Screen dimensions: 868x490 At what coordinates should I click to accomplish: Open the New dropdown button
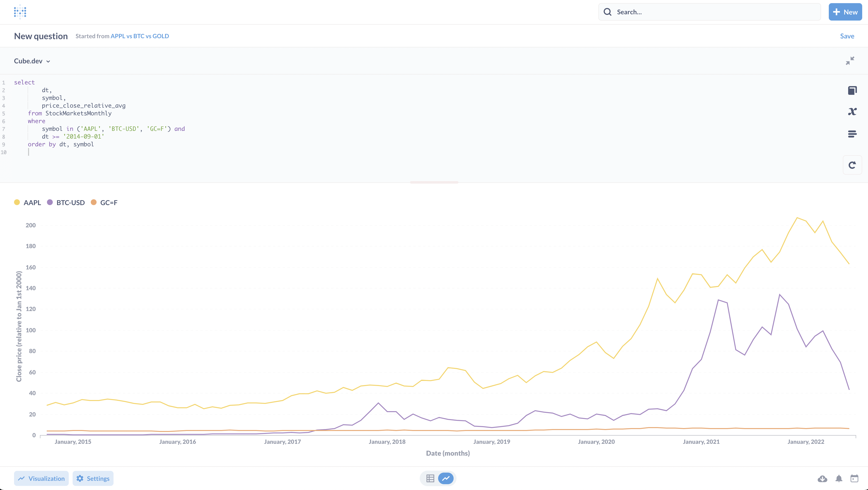pyautogui.click(x=845, y=12)
